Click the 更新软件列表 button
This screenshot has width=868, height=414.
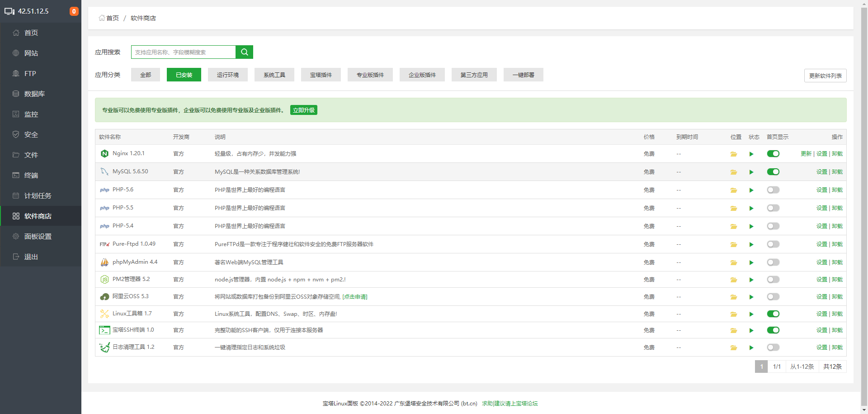coord(825,76)
